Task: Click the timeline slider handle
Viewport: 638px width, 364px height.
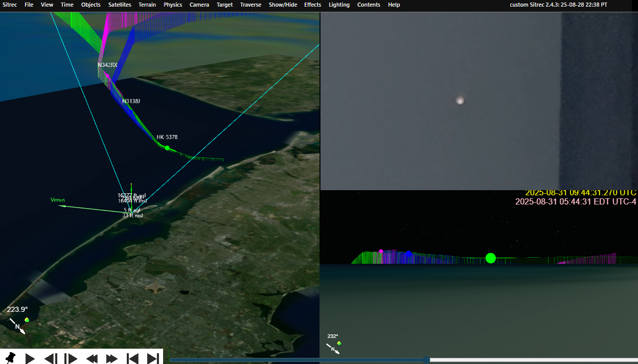Action: (x=426, y=360)
